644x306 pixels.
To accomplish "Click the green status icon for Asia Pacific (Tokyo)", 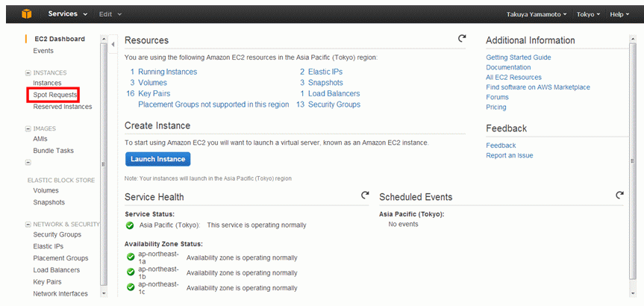I will [130, 225].
